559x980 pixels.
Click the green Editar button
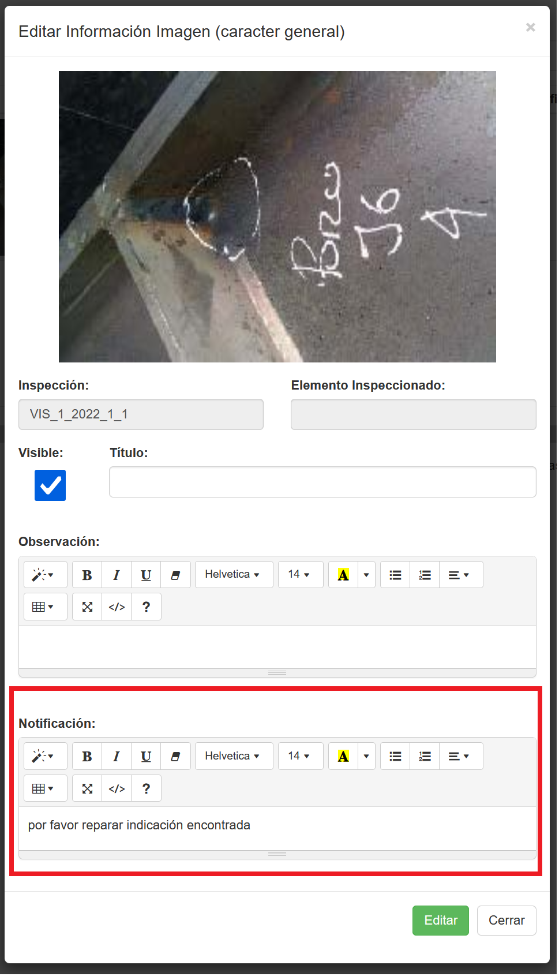tap(440, 921)
